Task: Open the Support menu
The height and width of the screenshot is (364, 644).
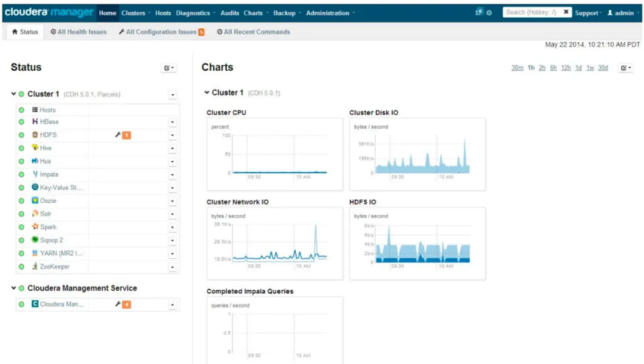Action: [588, 13]
